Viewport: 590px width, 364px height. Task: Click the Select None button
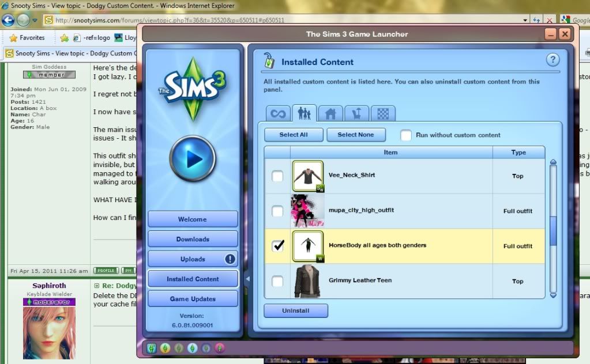point(356,135)
